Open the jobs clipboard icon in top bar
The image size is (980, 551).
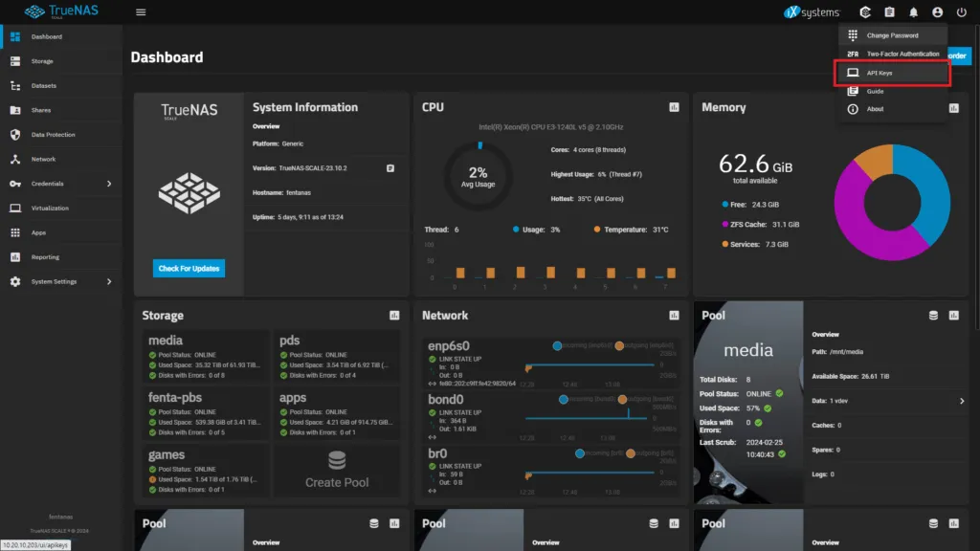click(x=889, y=12)
